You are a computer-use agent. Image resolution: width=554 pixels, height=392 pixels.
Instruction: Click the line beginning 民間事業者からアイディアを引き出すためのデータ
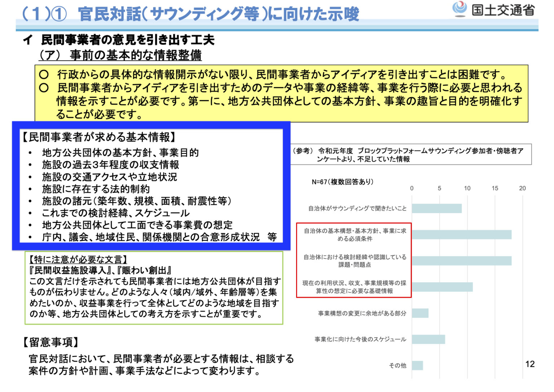pyautogui.click(x=290, y=88)
